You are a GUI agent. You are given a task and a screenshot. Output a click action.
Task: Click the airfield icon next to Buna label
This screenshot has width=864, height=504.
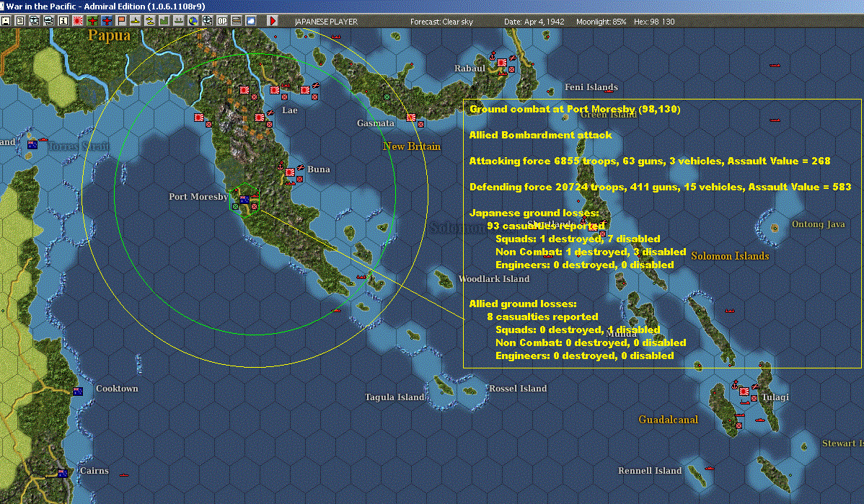[x=300, y=167]
